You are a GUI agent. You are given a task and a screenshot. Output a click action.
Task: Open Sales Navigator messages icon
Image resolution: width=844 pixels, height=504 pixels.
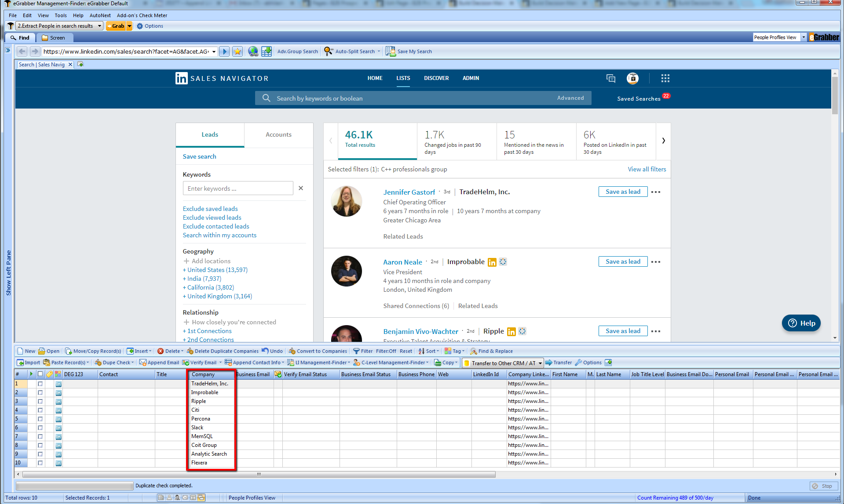pyautogui.click(x=610, y=78)
